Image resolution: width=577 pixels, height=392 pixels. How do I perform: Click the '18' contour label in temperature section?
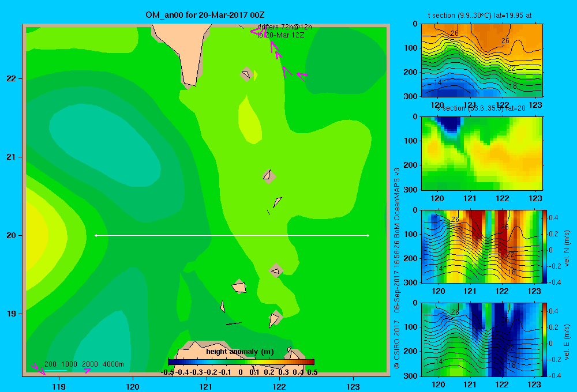point(512,86)
